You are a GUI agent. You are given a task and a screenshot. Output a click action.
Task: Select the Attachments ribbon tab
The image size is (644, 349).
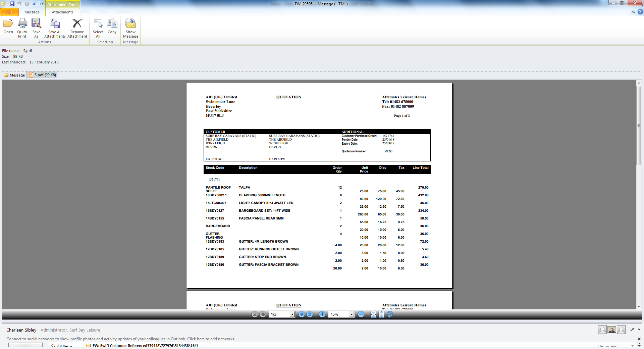pyautogui.click(x=62, y=12)
